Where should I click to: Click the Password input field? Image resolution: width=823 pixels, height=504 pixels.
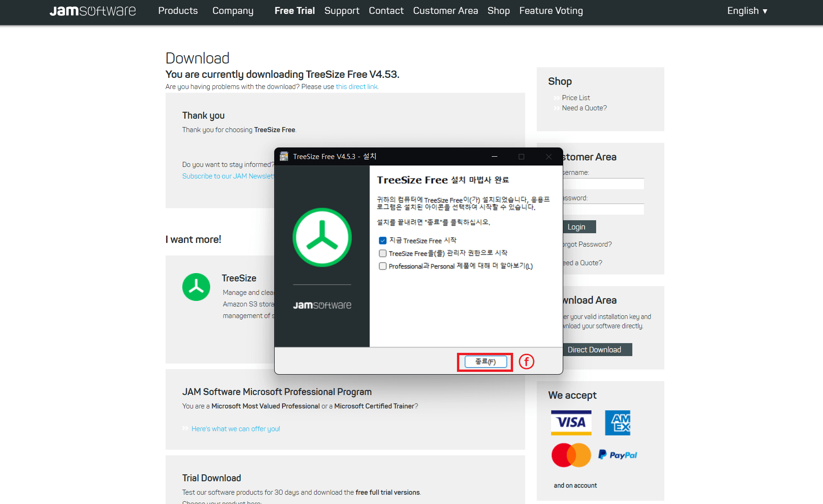tap(603, 209)
